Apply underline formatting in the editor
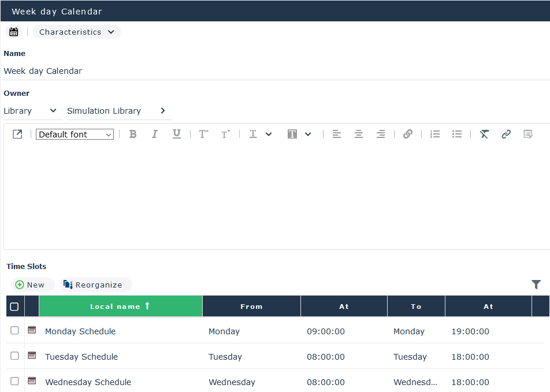Viewport: 550px width, 392px height. click(x=177, y=134)
